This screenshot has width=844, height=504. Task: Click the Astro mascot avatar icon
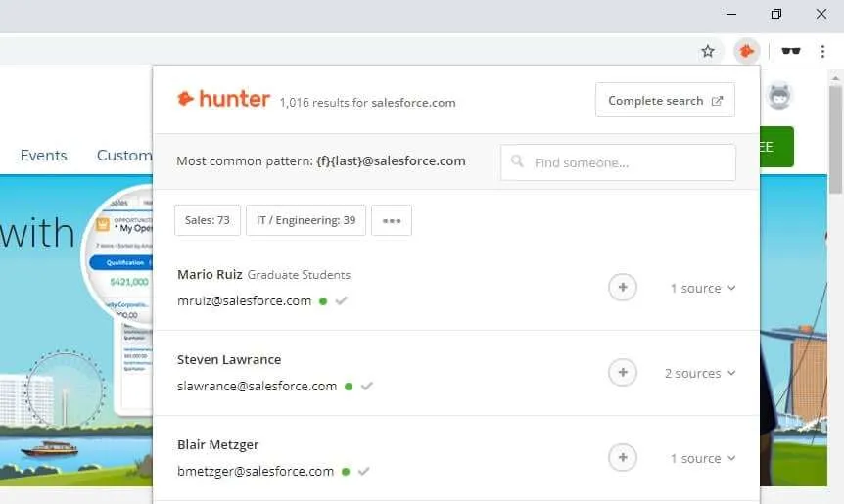(778, 97)
